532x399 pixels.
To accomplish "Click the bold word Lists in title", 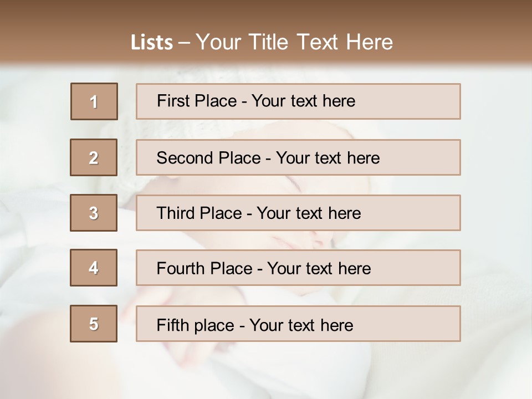I will tap(152, 42).
